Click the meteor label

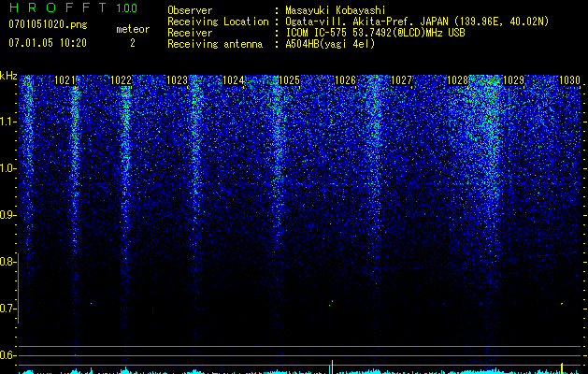(x=133, y=29)
